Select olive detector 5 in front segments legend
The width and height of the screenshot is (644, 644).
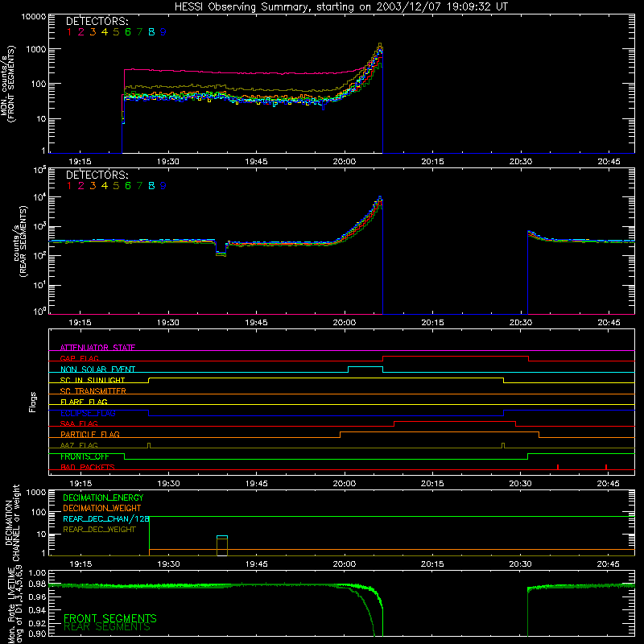click(x=116, y=32)
